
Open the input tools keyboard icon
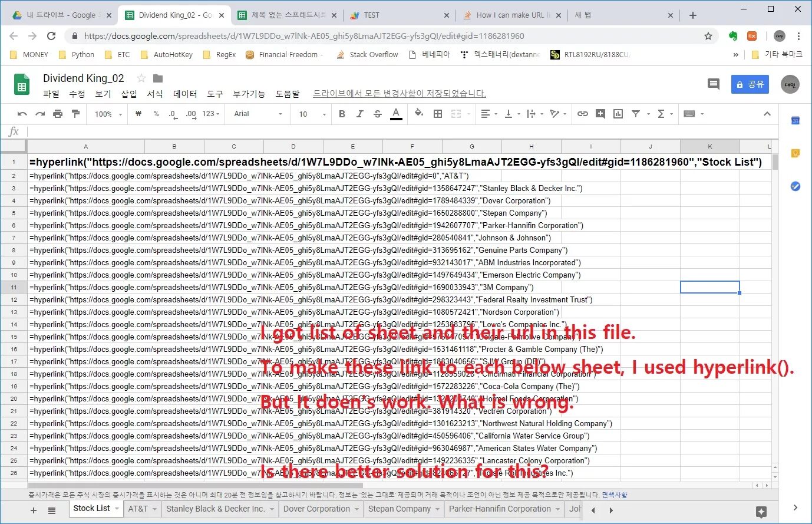694,114
